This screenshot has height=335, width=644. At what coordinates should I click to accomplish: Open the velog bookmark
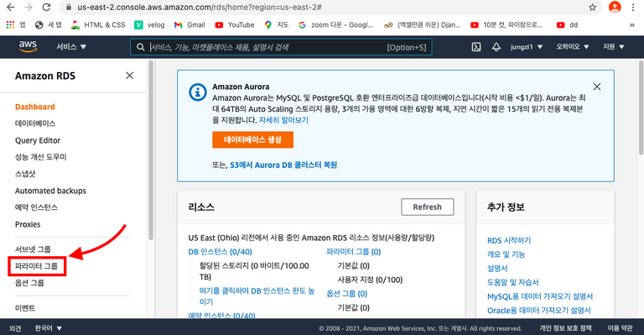(149, 24)
